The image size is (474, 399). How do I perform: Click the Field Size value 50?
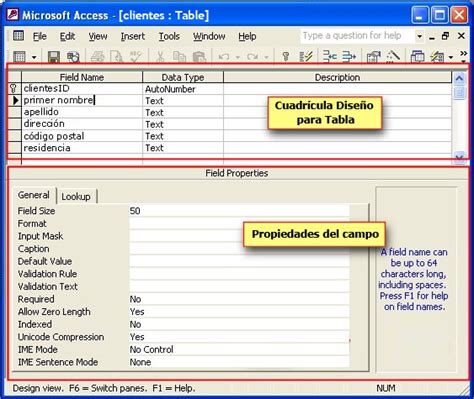pyautogui.click(x=239, y=211)
